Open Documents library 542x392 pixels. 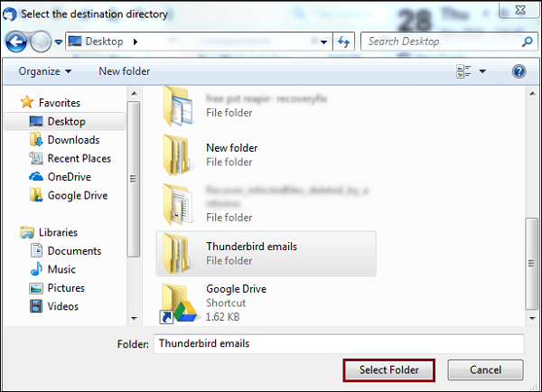pyautogui.click(x=74, y=251)
